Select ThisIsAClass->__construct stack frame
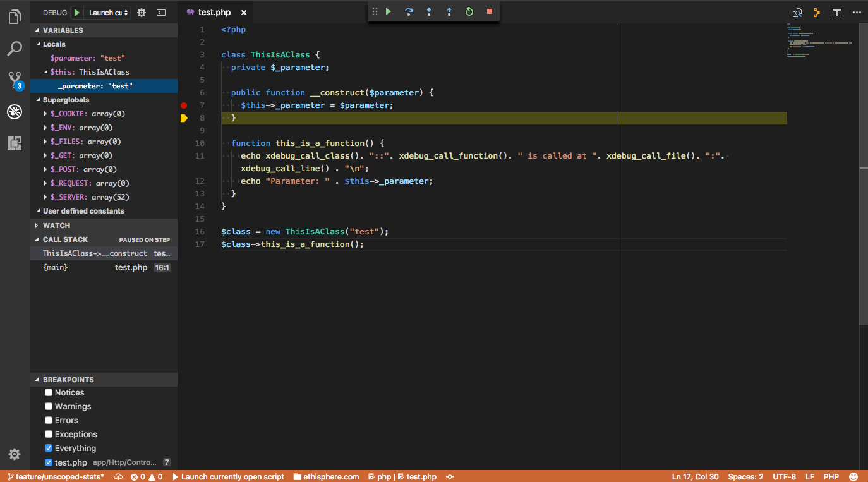868x482 pixels. (x=104, y=253)
